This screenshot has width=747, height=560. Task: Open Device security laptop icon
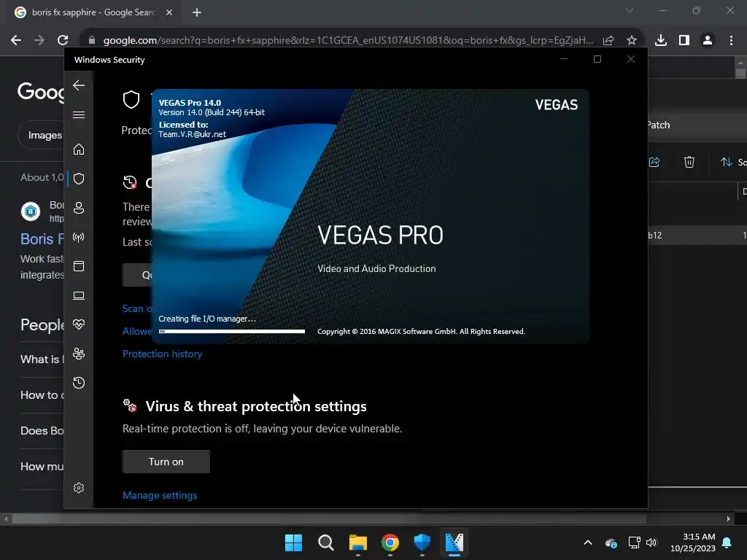(79, 296)
